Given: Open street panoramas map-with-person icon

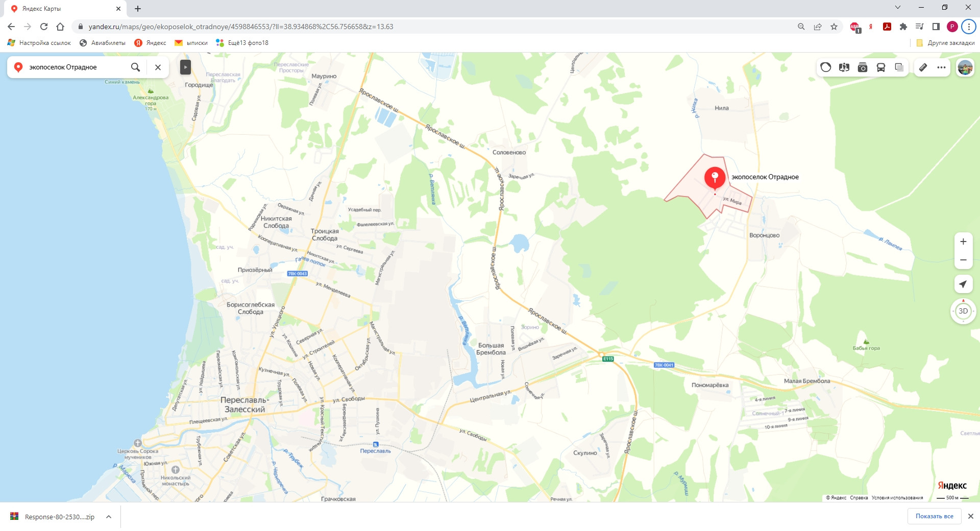Looking at the screenshot, I should point(844,67).
